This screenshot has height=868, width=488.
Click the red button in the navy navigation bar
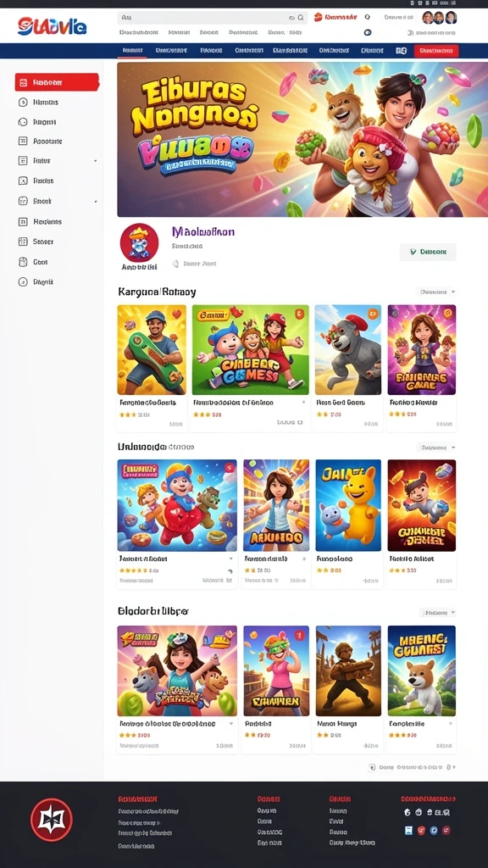436,51
